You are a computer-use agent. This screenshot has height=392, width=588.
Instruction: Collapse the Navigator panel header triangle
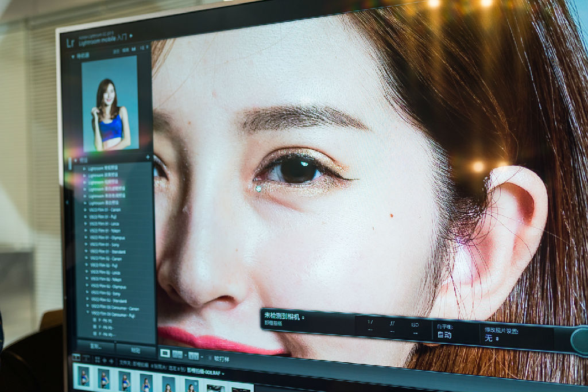pyautogui.click(x=73, y=56)
